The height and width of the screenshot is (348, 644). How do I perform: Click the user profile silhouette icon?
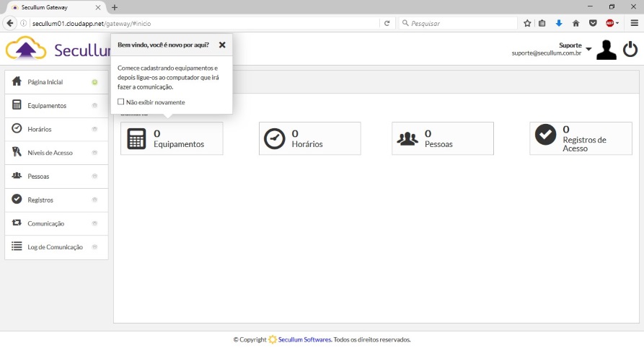pos(606,50)
